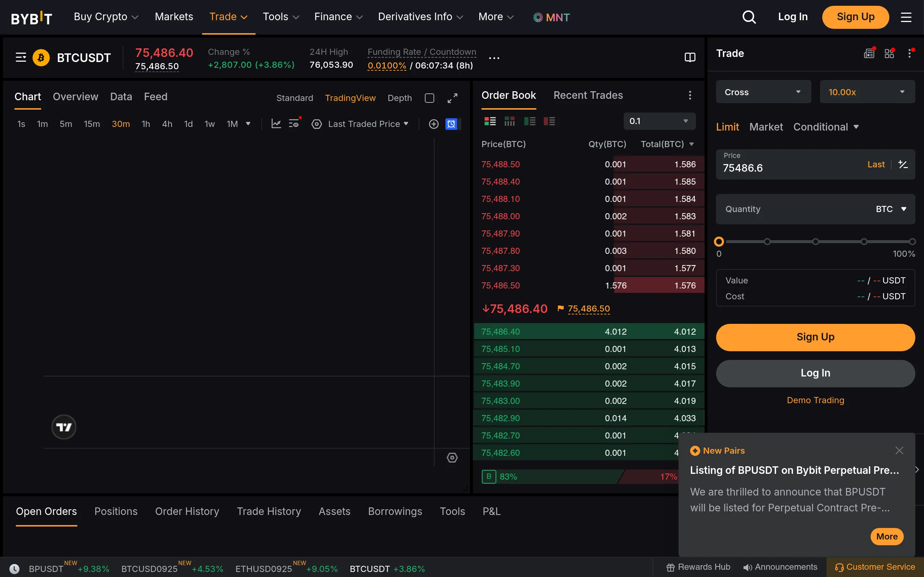Open the leverage 10.00x dropdown
Screen dimensions: 924x577
click(867, 92)
